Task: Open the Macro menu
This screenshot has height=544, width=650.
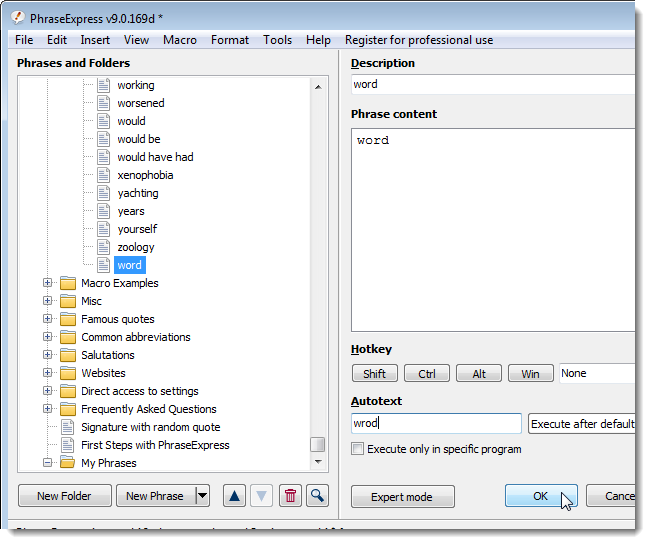Action: coord(180,40)
